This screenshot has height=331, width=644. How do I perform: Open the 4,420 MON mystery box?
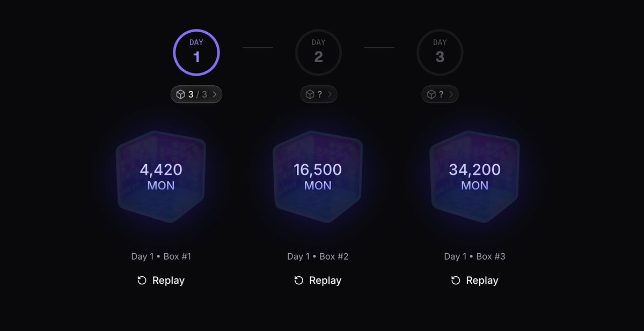point(161,176)
